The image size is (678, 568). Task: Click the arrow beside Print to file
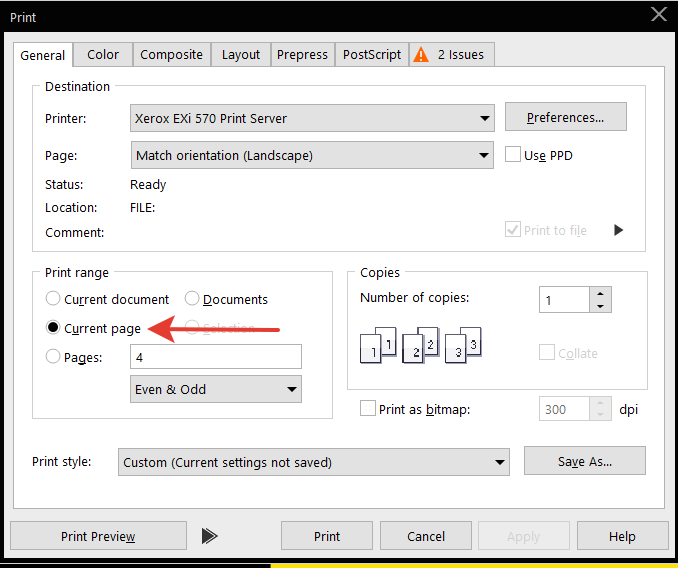[x=618, y=230]
